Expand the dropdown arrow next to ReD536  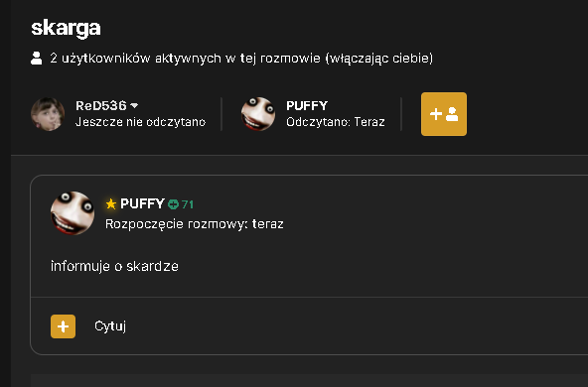pos(134,106)
